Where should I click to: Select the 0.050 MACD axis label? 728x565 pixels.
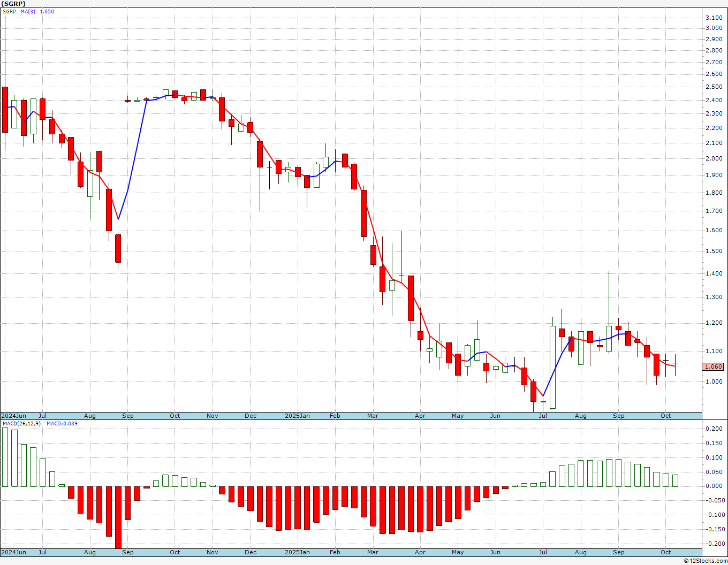714,472
